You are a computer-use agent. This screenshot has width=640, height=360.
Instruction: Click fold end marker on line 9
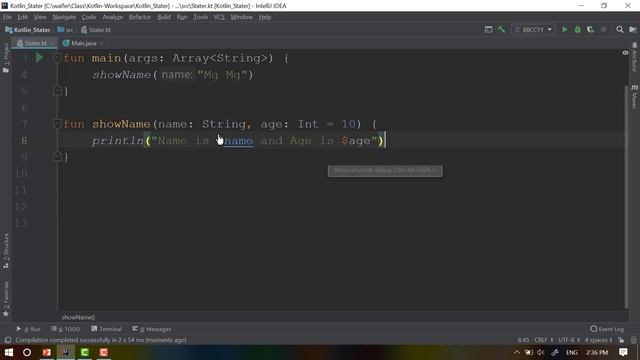57,156
